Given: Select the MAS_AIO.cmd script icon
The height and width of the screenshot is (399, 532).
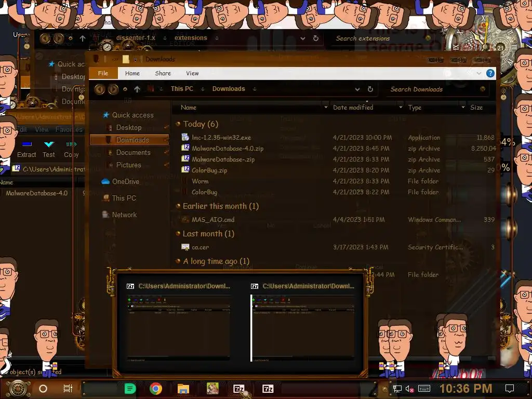Looking at the screenshot, I should tap(185, 220).
